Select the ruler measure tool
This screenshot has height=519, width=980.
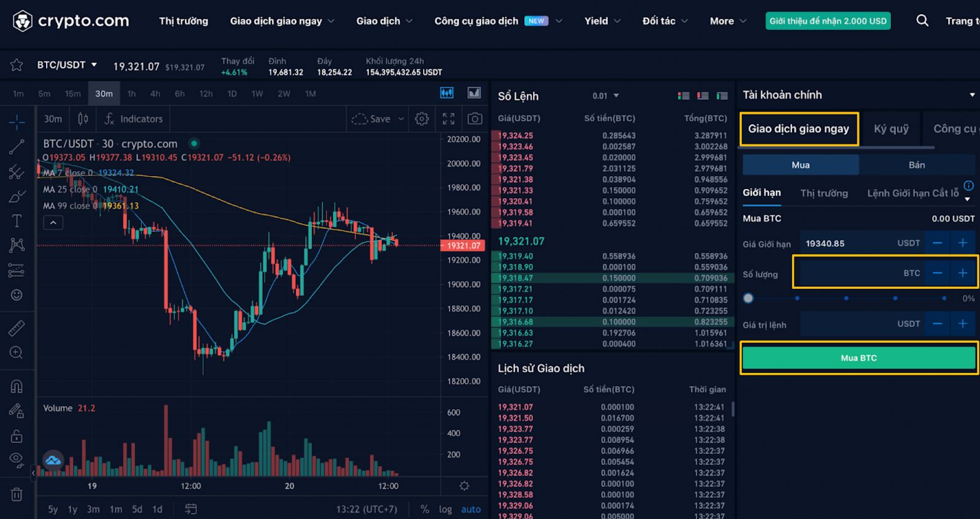tap(17, 328)
